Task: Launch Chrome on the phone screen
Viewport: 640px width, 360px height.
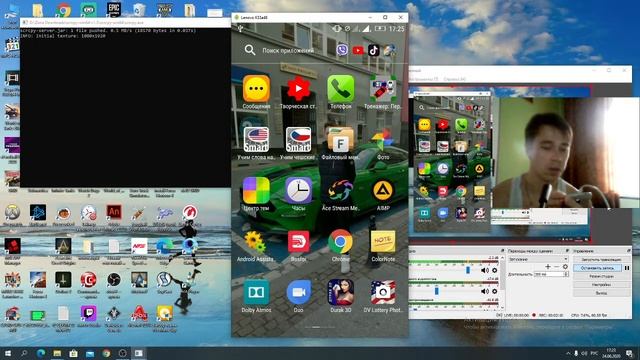Action: click(x=340, y=242)
